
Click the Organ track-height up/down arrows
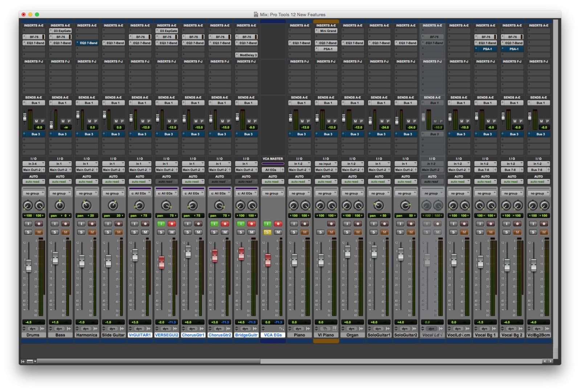[x=343, y=328]
